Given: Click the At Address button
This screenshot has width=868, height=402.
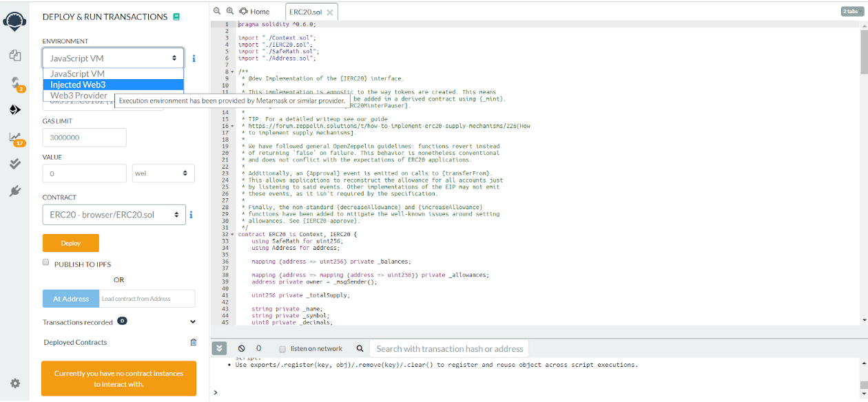Looking at the screenshot, I should 70,299.
